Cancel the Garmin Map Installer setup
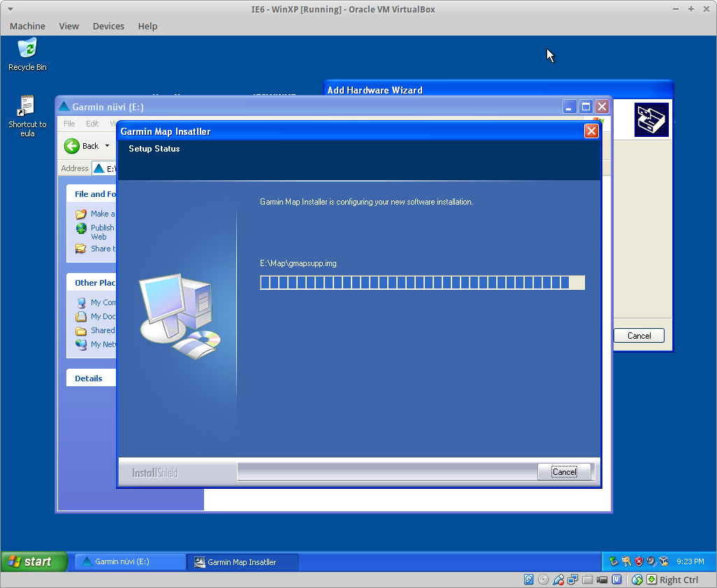The height and width of the screenshot is (588, 717). click(564, 472)
